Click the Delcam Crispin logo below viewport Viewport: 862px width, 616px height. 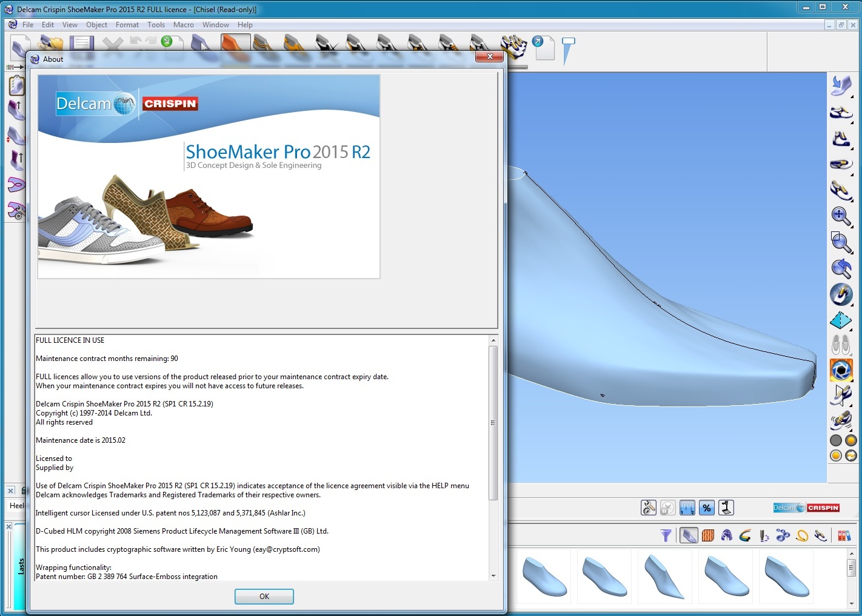806,508
